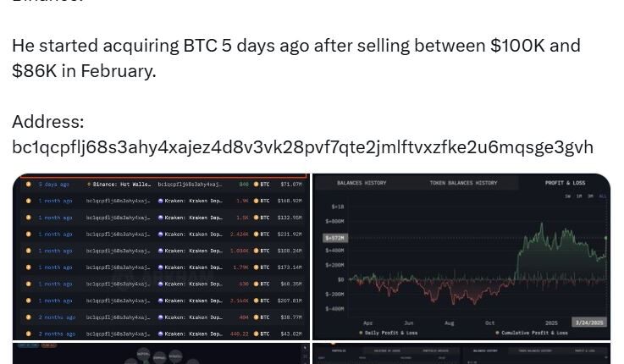Click the Binance icon in the Hot Wallet row
624x364 pixels.
pos(89,184)
